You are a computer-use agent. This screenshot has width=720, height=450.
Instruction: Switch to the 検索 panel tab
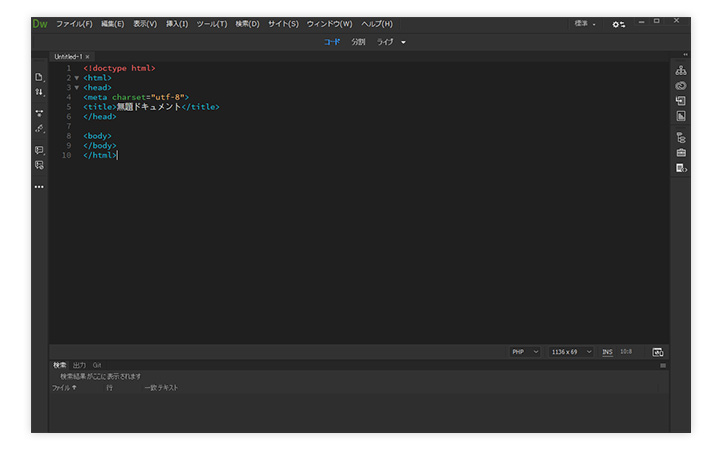(60, 366)
